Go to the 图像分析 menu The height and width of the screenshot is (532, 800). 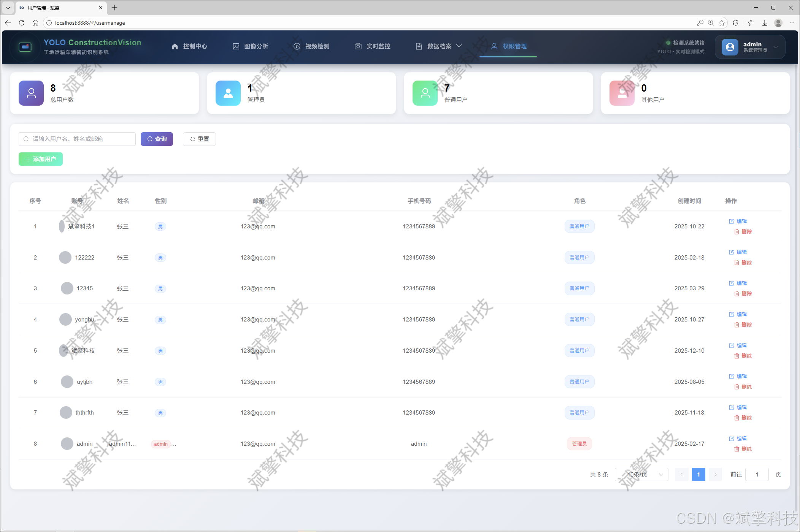pos(251,46)
